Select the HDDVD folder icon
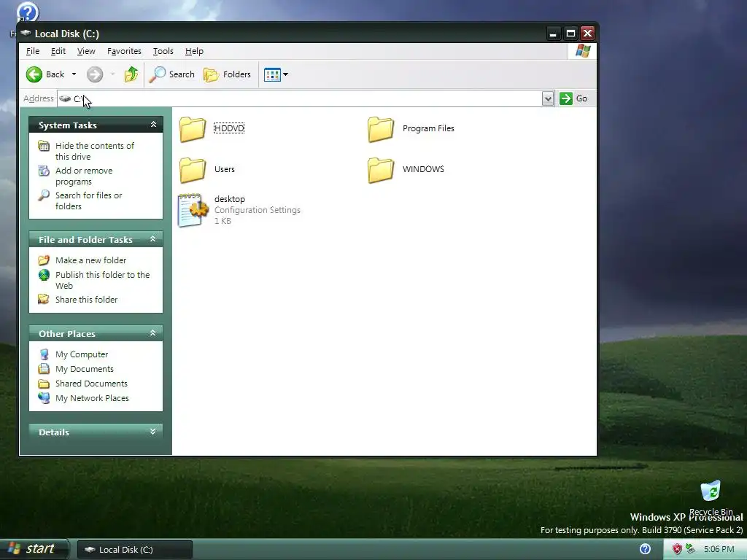The width and height of the screenshot is (747, 560). coord(193,128)
